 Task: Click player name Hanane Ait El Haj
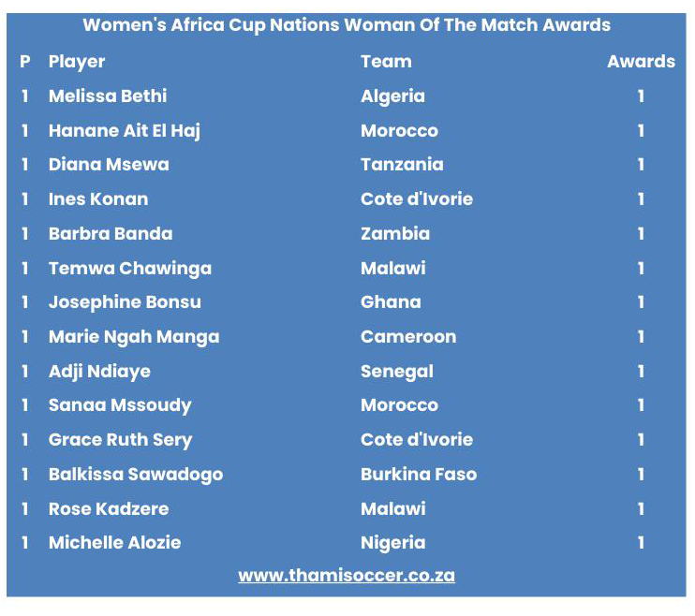coord(125,131)
